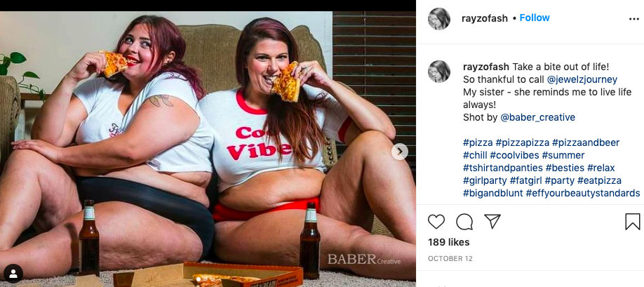Screen dimensions: 644x287
Task: View the 189 likes list
Action: click(x=448, y=242)
